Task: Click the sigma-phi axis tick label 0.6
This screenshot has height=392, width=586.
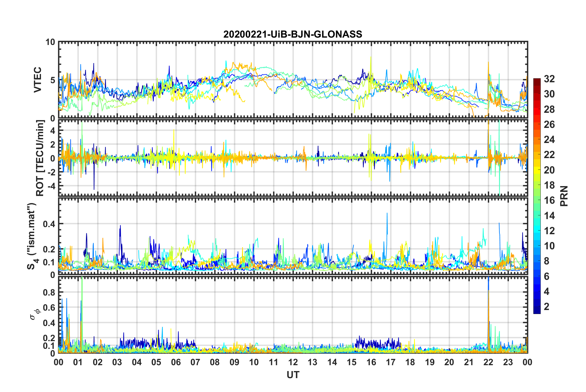Action: tap(49, 308)
